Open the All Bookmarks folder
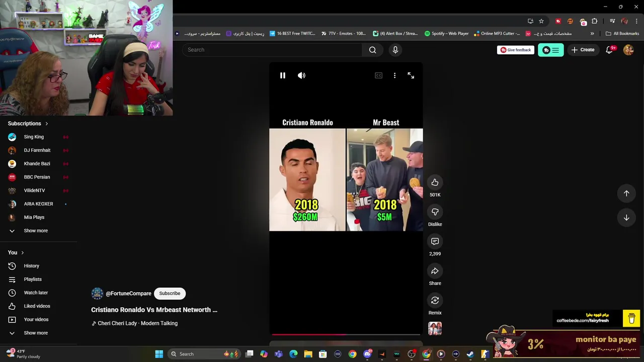 pyautogui.click(x=622, y=34)
